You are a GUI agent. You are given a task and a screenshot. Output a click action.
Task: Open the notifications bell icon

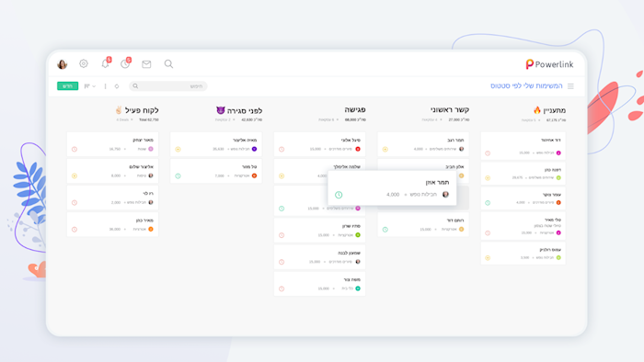pos(105,63)
